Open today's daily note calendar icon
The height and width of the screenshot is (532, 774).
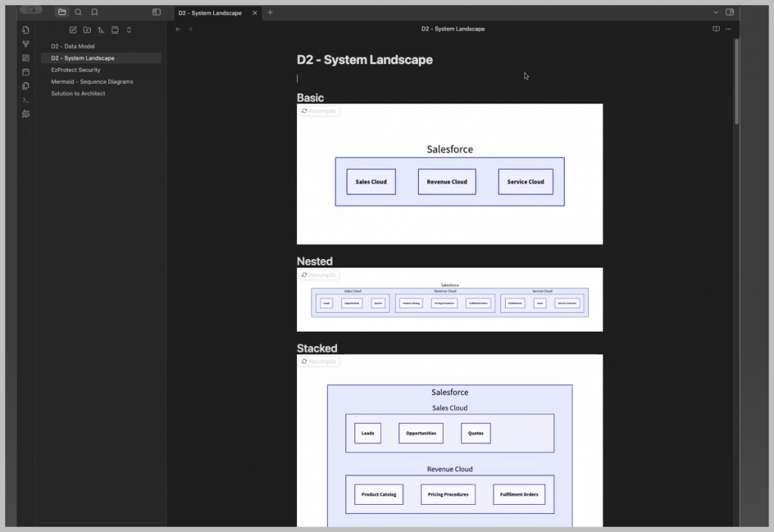click(26, 72)
